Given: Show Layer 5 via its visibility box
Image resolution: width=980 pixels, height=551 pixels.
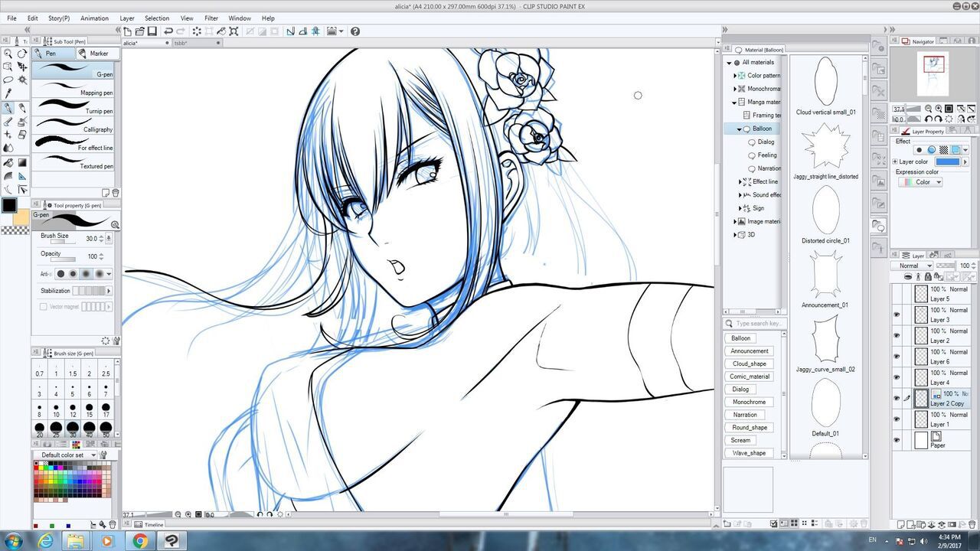Looking at the screenshot, I should 897,294.
